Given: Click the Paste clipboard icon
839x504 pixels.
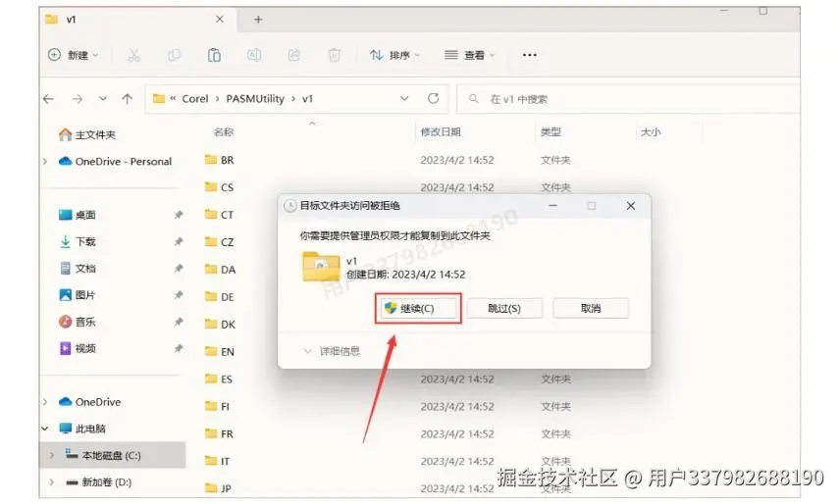Looking at the screenshot, I should (x=214, y=55).
